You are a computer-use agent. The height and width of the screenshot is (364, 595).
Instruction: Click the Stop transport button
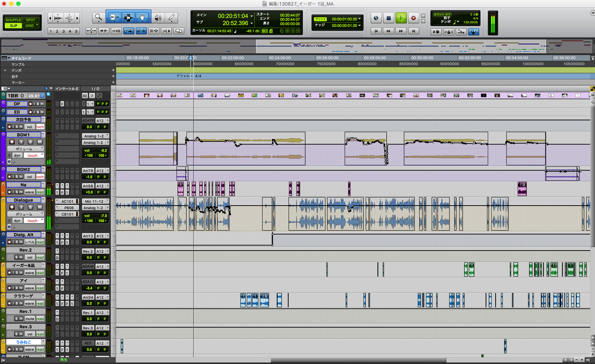389,18
